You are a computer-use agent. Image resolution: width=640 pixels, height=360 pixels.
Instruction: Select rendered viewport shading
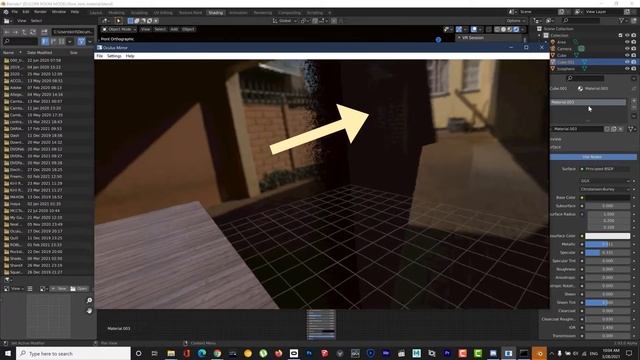pyautogui.click(x=516, y=29)
